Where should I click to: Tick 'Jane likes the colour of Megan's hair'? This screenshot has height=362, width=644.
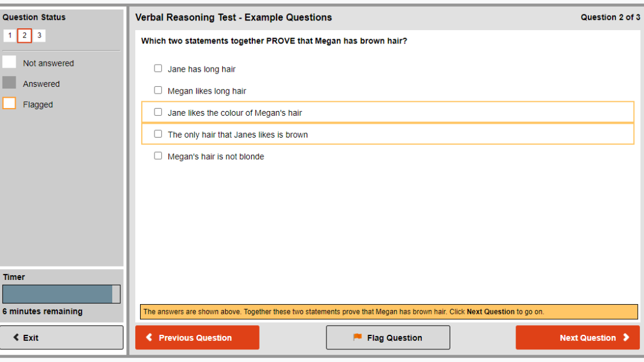pyautogui.click(x=158, y=112)
